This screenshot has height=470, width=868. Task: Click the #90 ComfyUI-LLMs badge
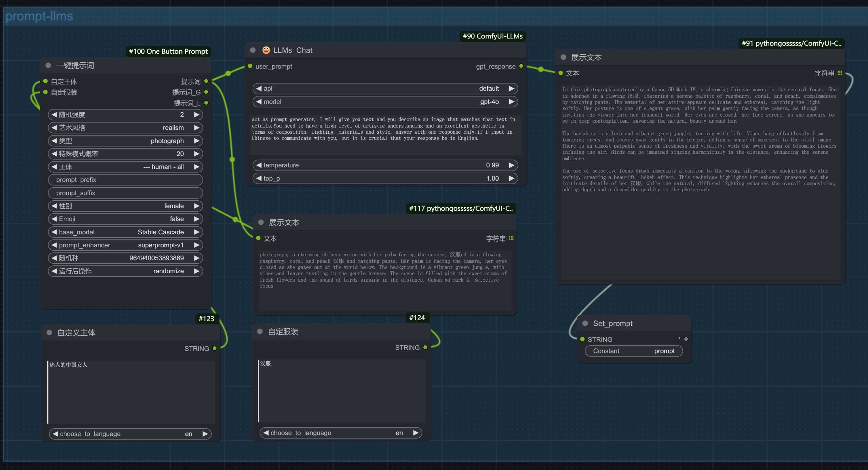coord(493,36)
